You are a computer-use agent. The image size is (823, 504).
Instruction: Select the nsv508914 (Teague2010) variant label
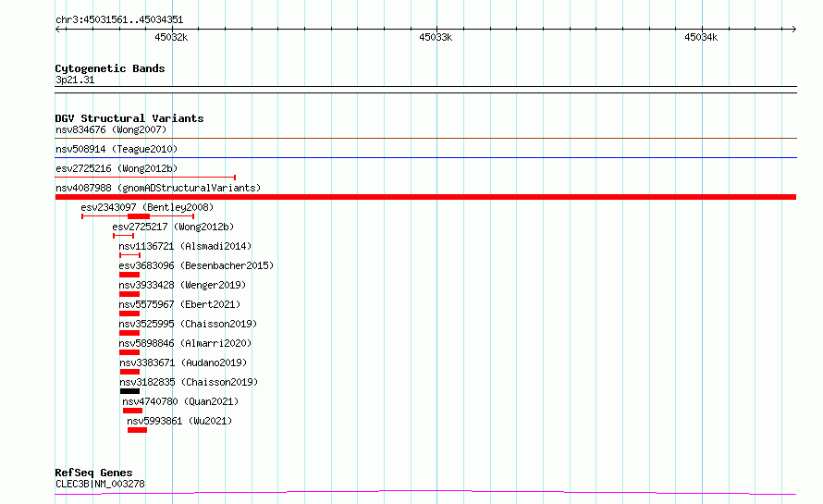[x=117, y=149]
